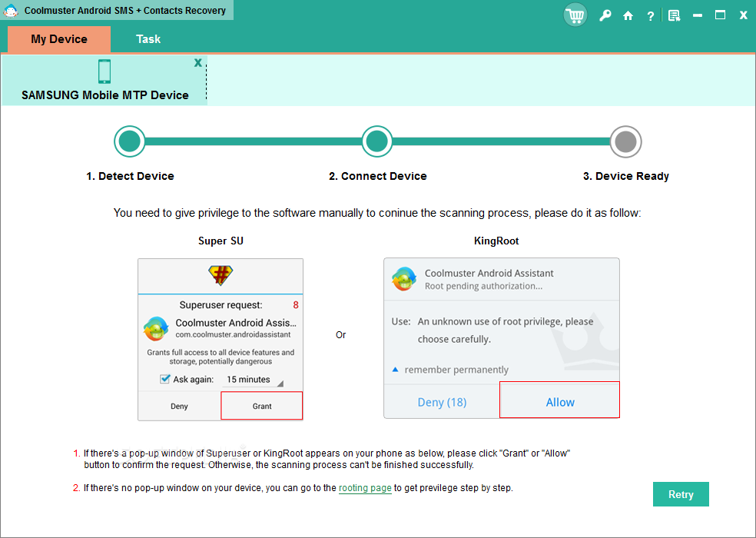Click the window title 'Coolmuster Android SMS + Contacts Recovery'
Viewport: 756px width, 538px height.
125,11
